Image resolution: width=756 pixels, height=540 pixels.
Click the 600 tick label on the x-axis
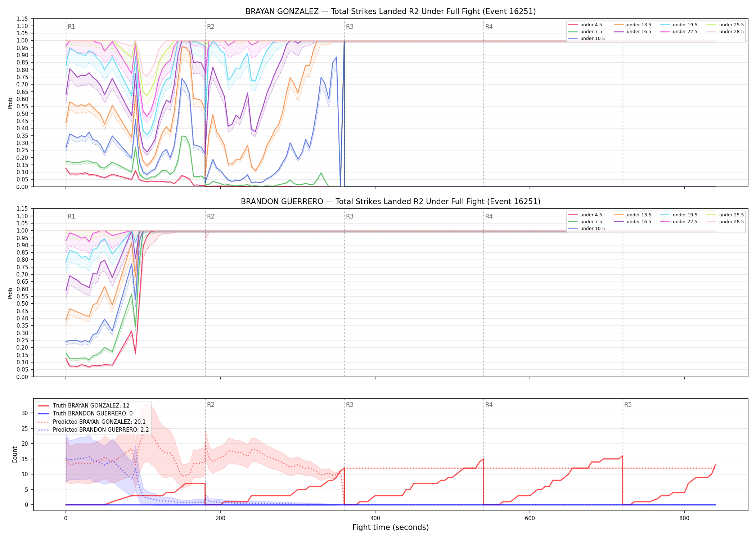[x=530, y=518]
